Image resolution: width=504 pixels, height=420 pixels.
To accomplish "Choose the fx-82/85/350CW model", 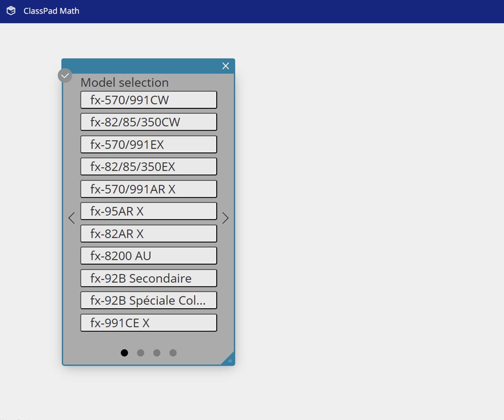I will click(x=149, y=122).
